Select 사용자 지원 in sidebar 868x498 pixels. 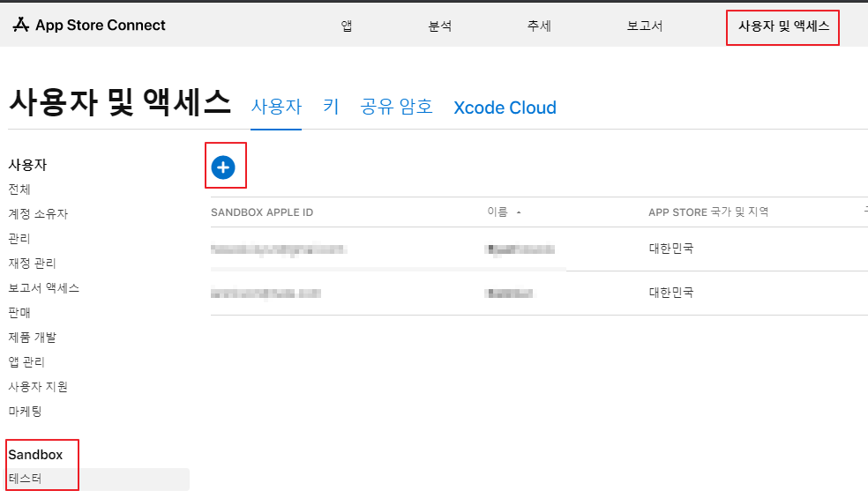[x=38, y=386]
